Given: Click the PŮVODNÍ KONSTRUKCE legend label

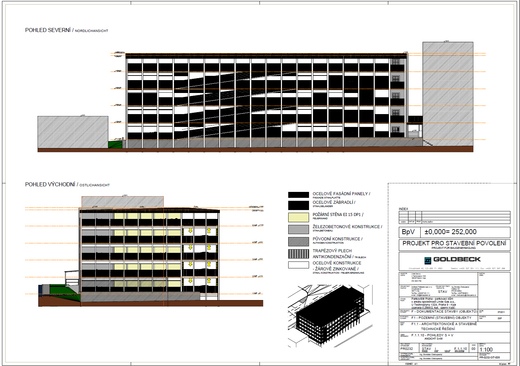Looking at the screenshot, I should pos(337,239).
